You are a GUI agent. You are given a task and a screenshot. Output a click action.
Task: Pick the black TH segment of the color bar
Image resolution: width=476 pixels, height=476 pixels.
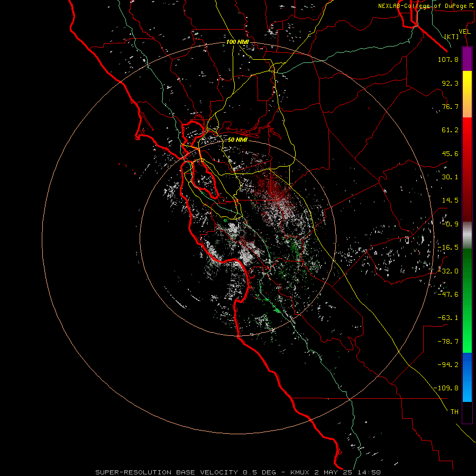[x=467, y=413]
